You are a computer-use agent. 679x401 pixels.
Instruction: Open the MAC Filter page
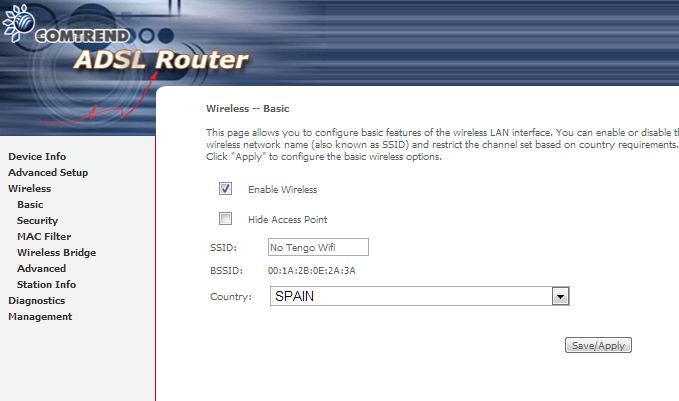click(x=44, y=236)
